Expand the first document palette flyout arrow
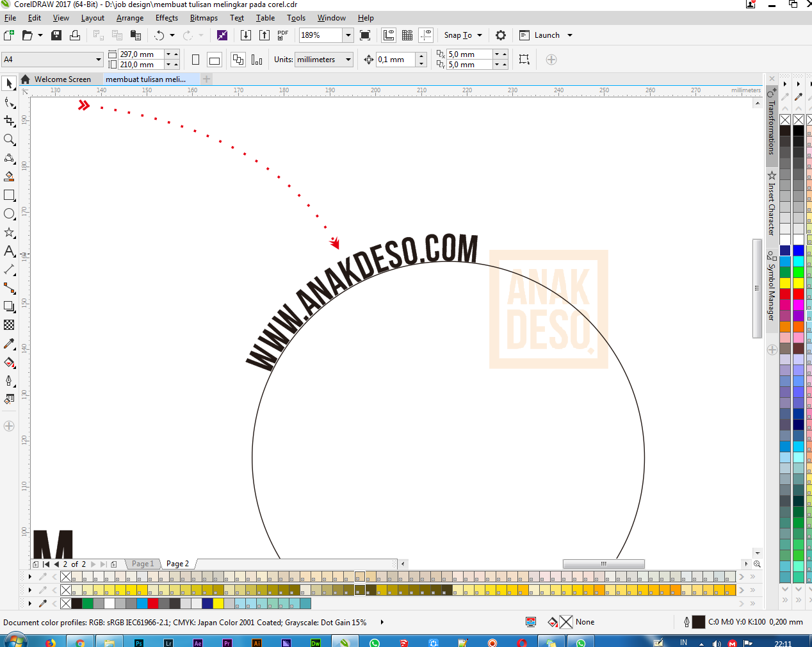 30,577
